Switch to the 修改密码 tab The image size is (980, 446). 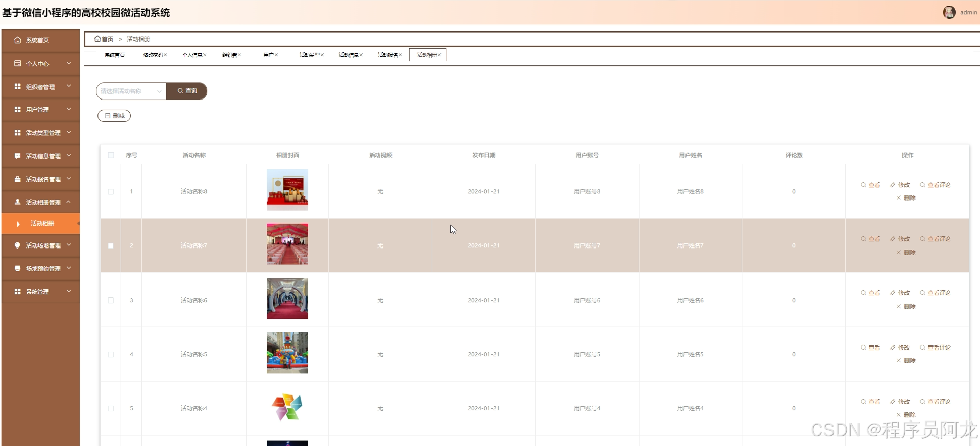tap(153, 55)
